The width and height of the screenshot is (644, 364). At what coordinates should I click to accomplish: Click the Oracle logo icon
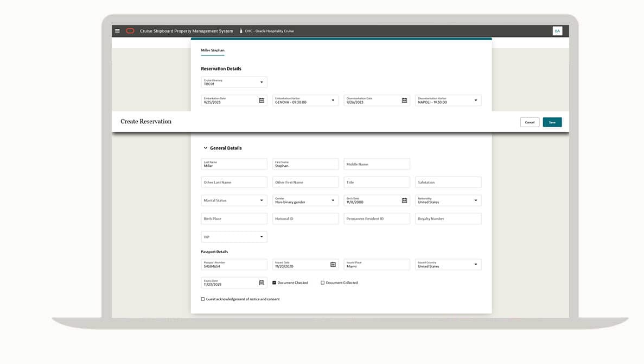coord(130,31)
